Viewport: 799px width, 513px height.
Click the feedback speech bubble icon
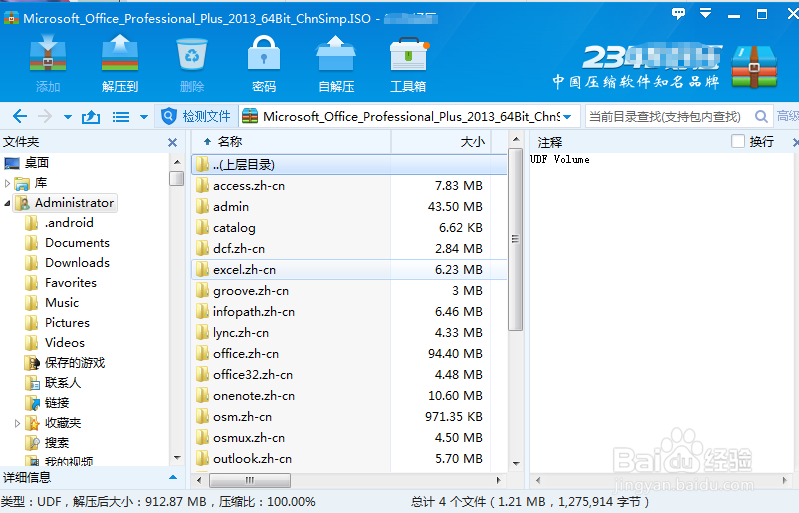(x=678, y=14)
